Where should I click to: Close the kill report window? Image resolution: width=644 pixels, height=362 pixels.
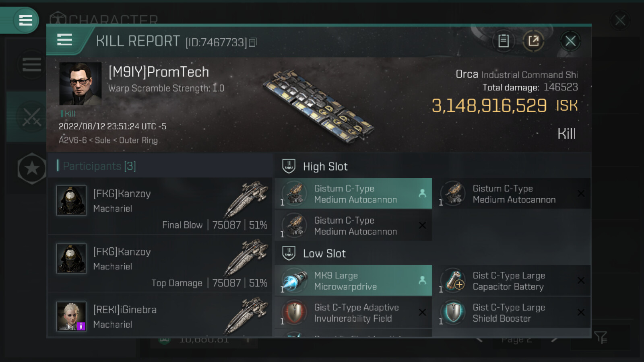pyautogui.click(x=570, y=41)
